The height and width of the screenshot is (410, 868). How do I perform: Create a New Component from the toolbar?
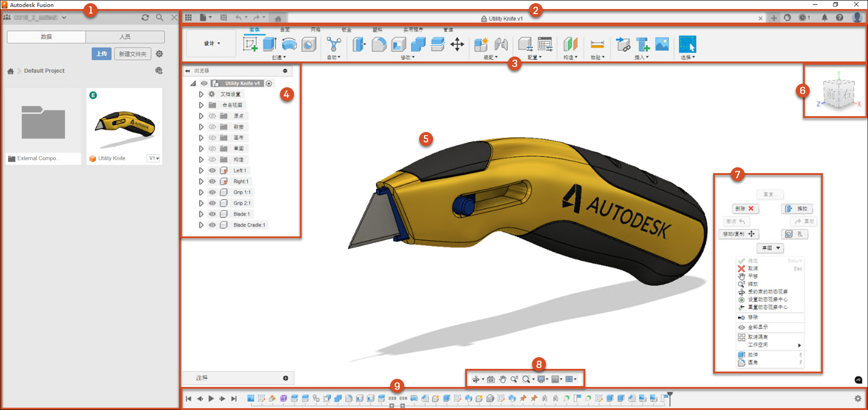pos(481,44)
